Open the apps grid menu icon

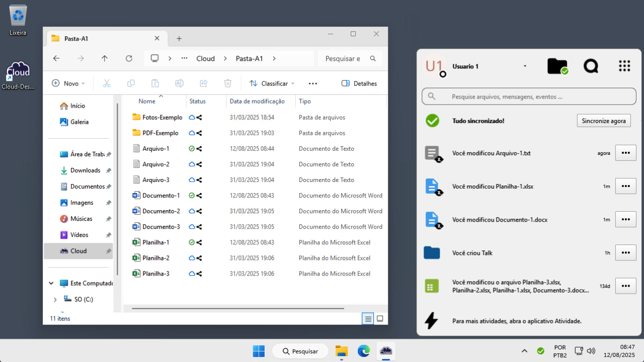point(624,66)
